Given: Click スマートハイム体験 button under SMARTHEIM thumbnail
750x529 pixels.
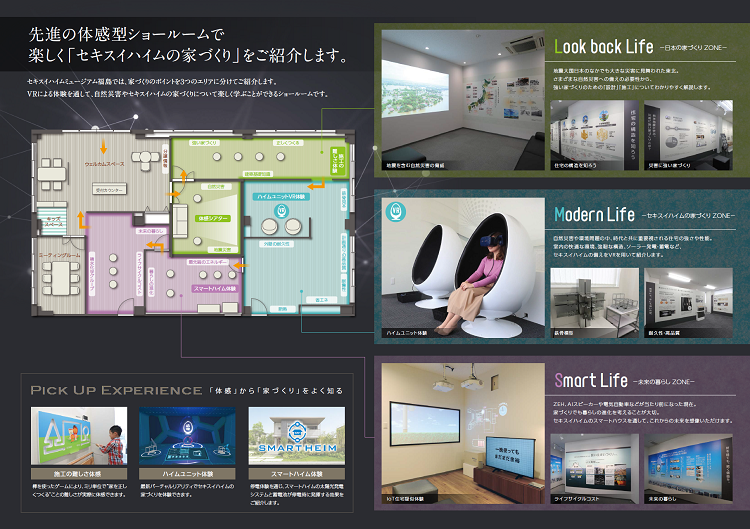Looking at the screenshot, I should (297, 474).
